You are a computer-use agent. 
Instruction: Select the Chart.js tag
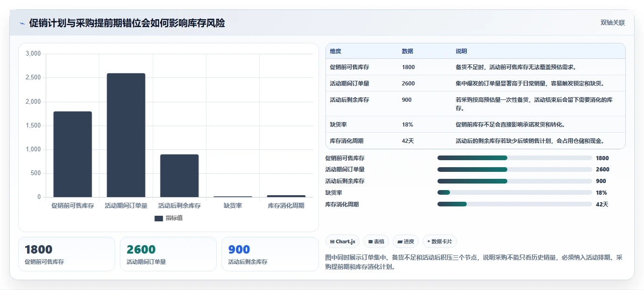(343, 241)
